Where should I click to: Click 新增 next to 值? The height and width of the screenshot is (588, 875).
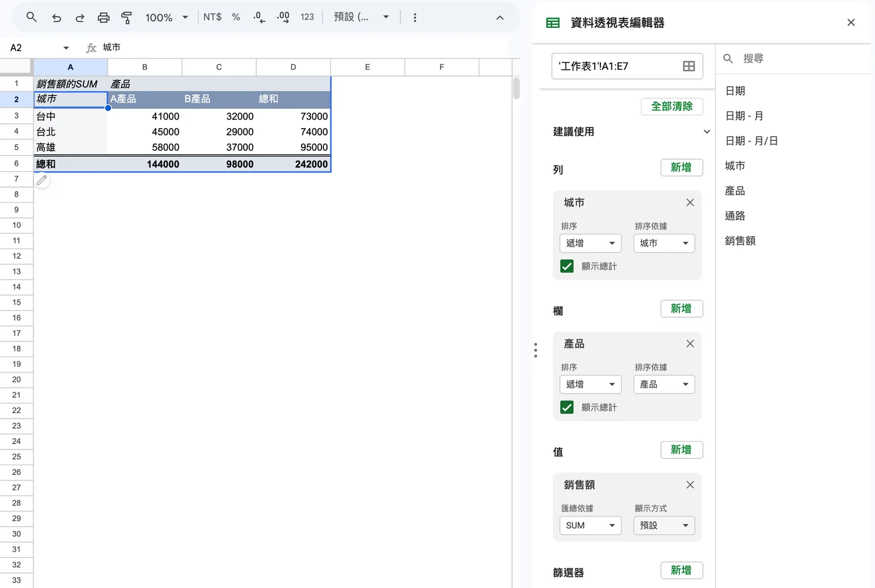pyautogui.click(x=682, y=450)
